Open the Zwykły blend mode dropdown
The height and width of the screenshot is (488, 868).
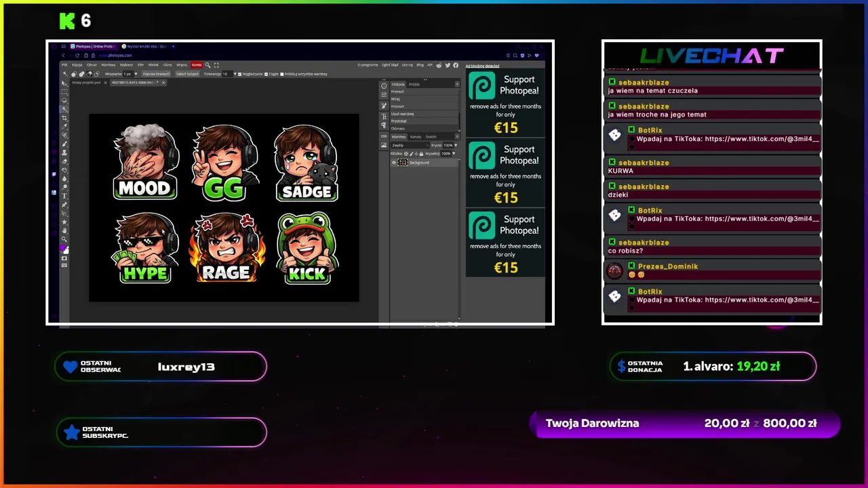410,145
